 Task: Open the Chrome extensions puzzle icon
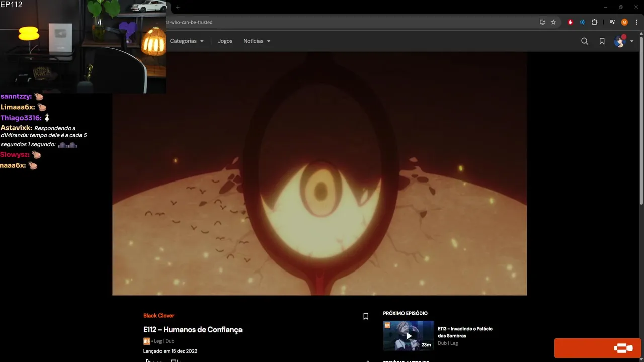click(594, 22)
